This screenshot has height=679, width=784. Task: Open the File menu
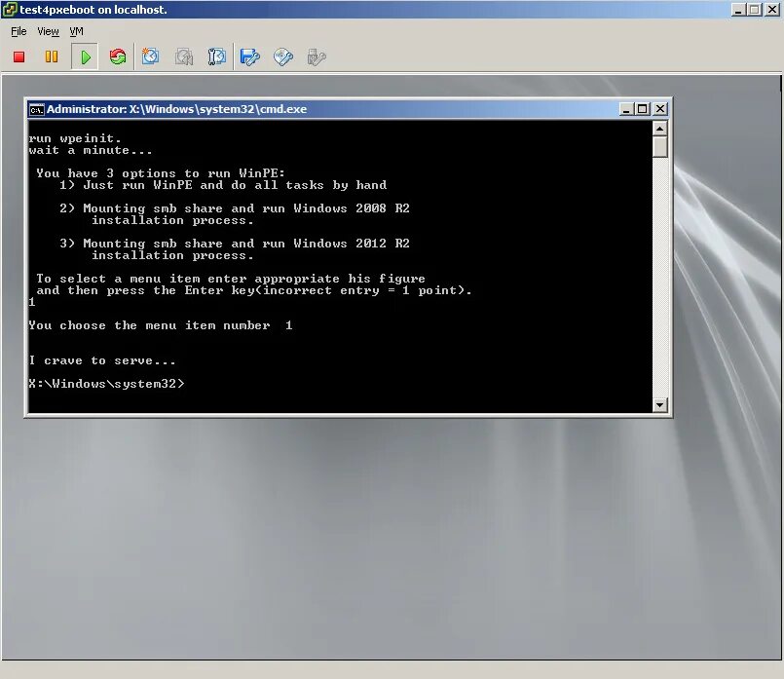(19, 31)
